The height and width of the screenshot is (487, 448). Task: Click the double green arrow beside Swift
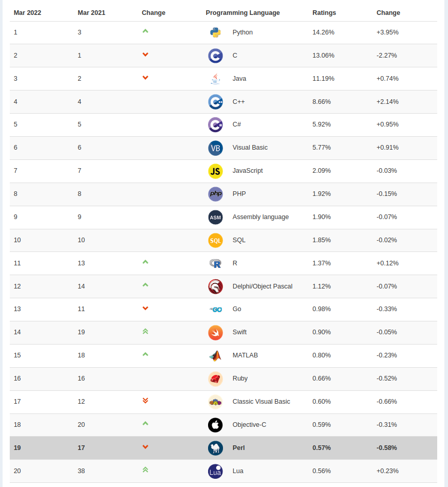pos(145,331)
